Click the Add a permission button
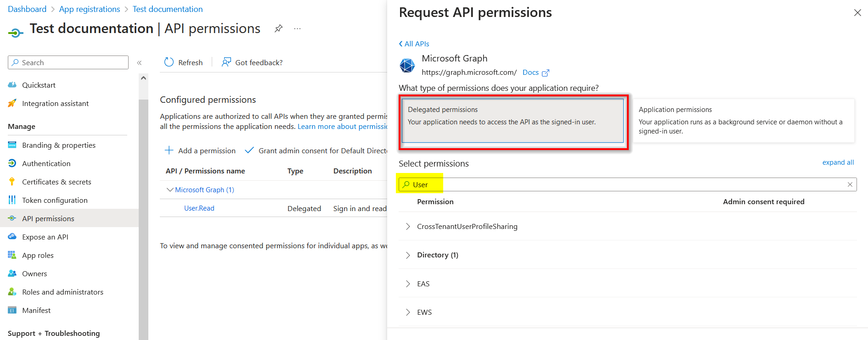Image resolution: width=868 pixels, height=340 pixels. click(200, 150)
